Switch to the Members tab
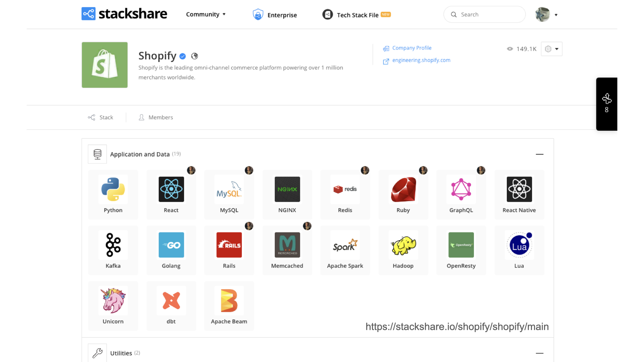 coord(156,117)
